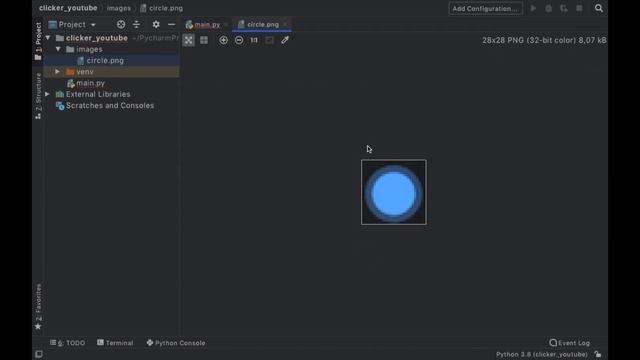Select the circle.png editor tab

click(262, 24)
